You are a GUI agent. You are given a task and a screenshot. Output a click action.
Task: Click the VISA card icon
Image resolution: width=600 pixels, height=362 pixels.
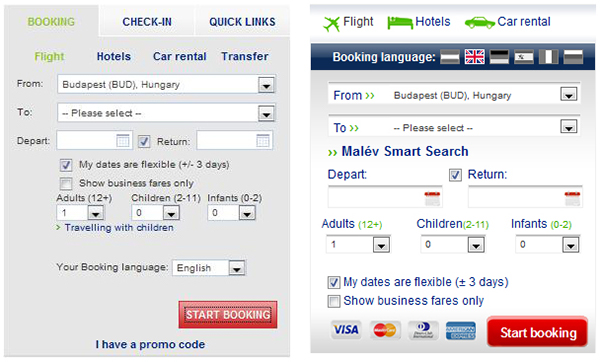[x=346, y=330]
